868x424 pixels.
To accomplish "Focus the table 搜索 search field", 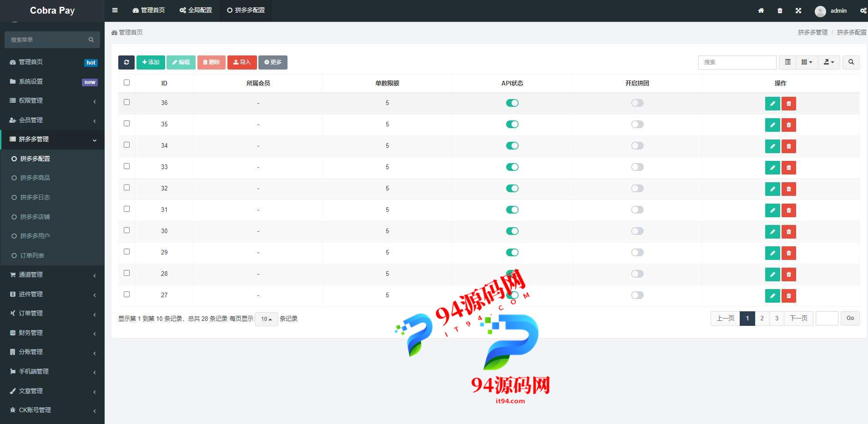I will click(737, 62).
